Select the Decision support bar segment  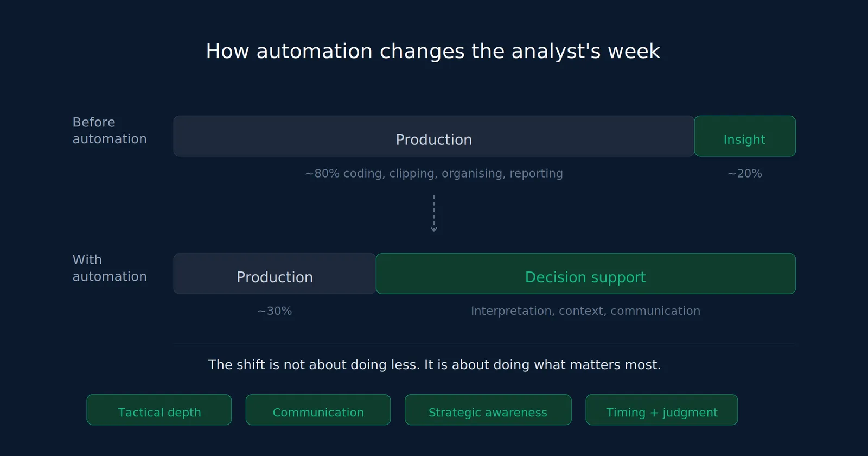tap(586, 274)
